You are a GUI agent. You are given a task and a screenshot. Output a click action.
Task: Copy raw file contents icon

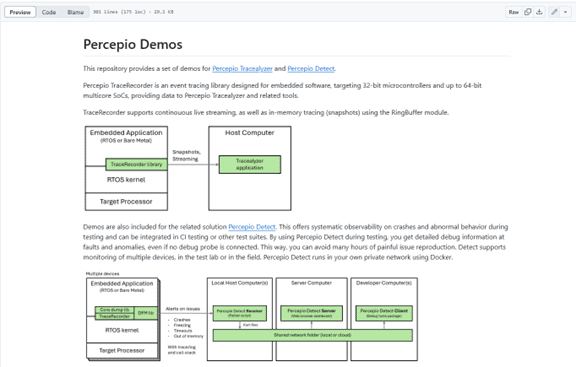(528, 12)
